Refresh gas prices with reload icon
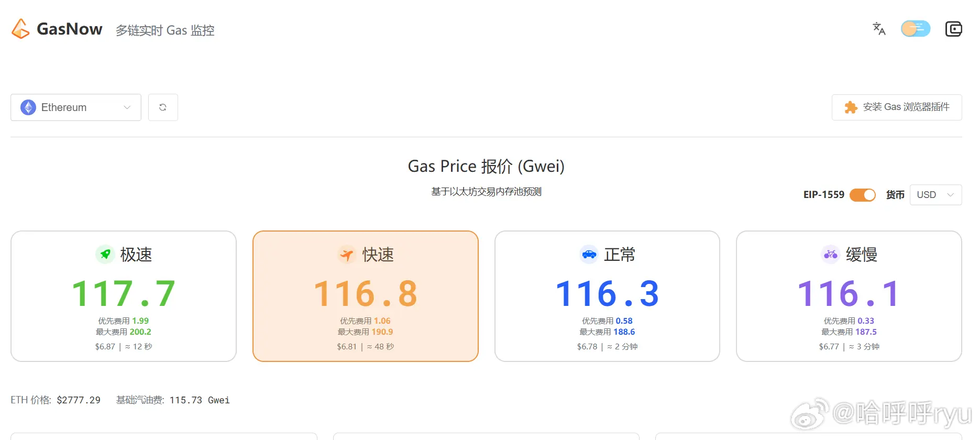The width and height of the screenshot is (980, 440). (163, 107)
